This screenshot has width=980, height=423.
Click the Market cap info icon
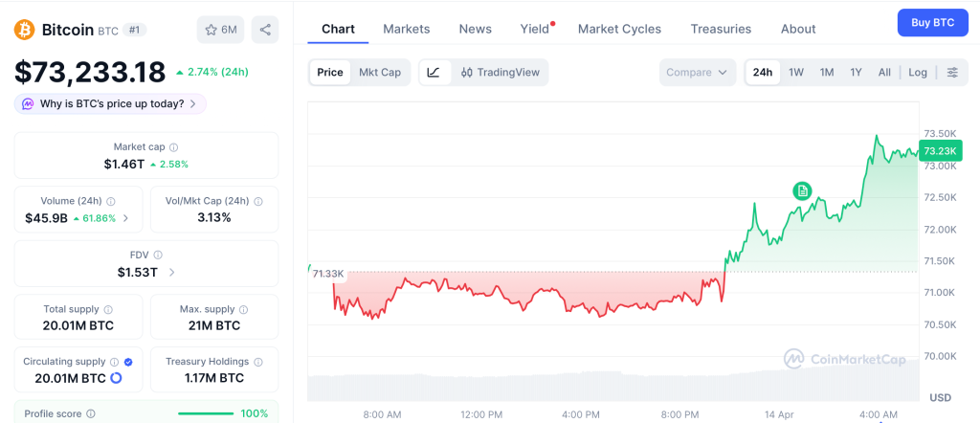click(173, 147)
